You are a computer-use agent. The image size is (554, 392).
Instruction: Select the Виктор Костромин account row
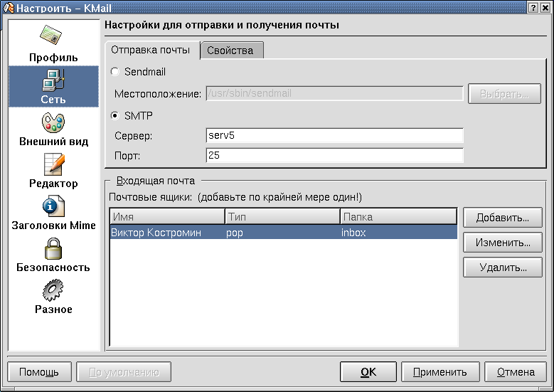coord(282,233)
